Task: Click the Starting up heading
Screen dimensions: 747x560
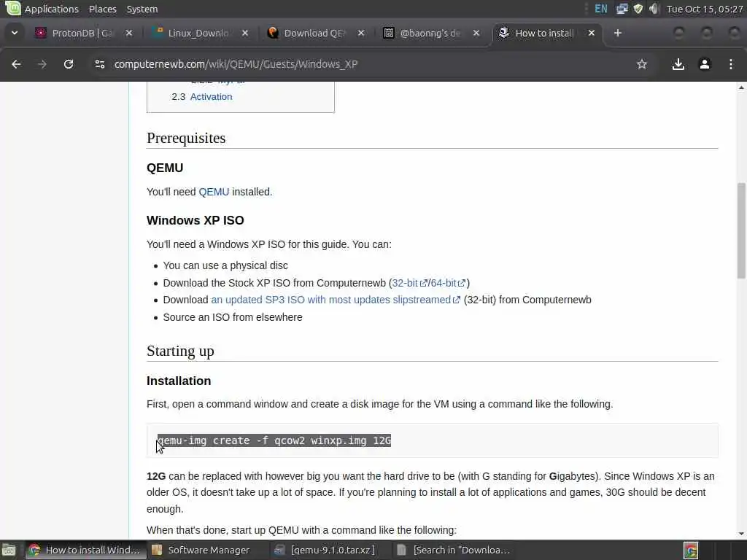Action: click(x=181, y=351)
